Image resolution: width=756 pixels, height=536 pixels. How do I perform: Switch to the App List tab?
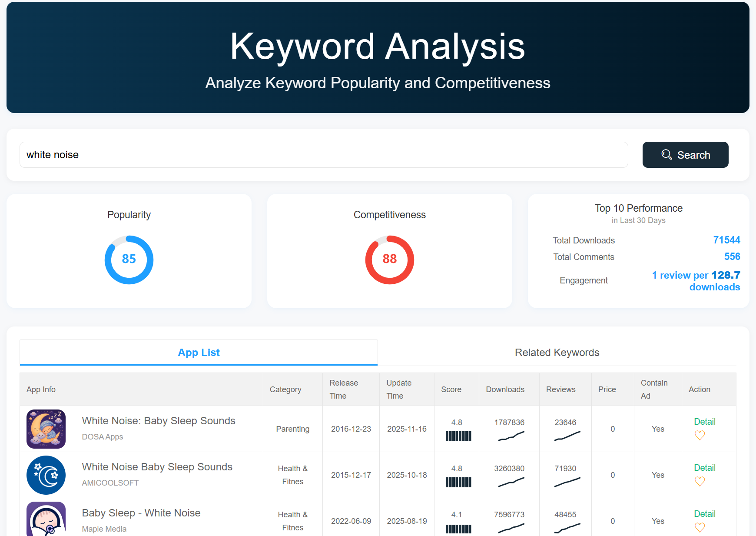[x=199, y=353]
